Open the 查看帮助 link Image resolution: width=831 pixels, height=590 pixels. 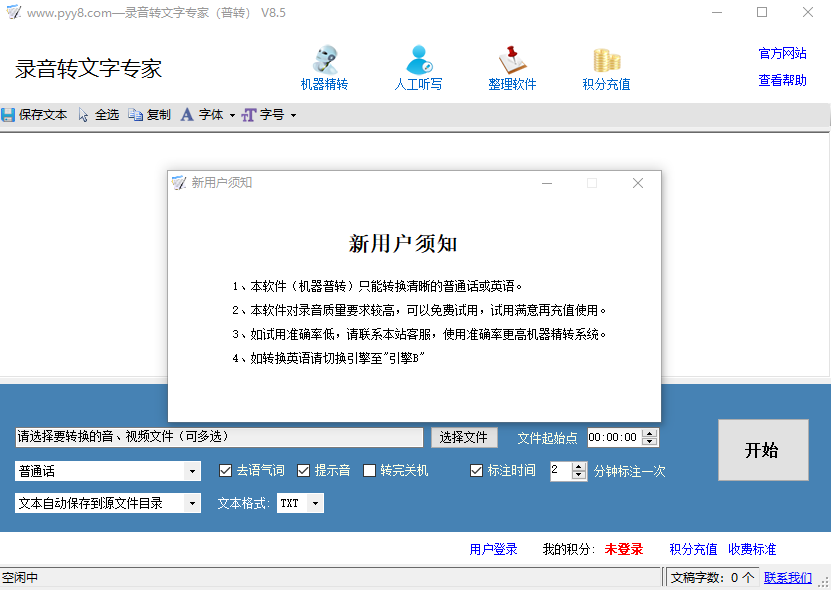click(x=782, y=80)
